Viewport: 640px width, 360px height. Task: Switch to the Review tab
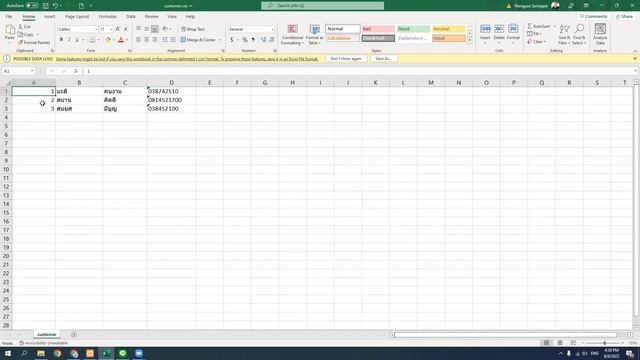151,17
